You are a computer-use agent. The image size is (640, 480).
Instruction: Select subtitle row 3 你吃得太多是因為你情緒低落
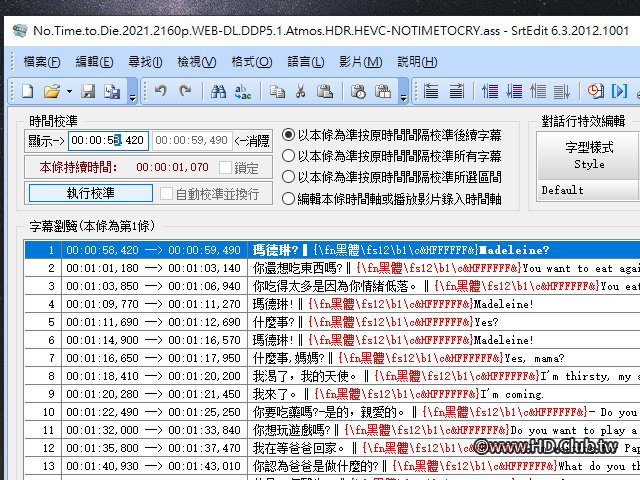332,286
